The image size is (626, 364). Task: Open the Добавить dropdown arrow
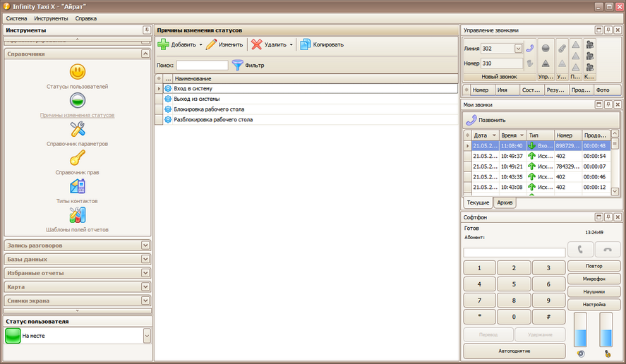point(201,44)
